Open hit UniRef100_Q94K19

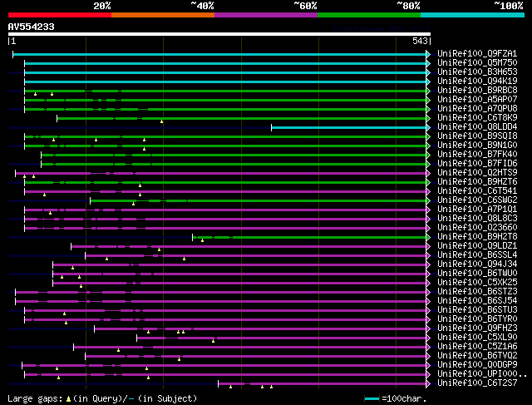(x=477, y=81)
